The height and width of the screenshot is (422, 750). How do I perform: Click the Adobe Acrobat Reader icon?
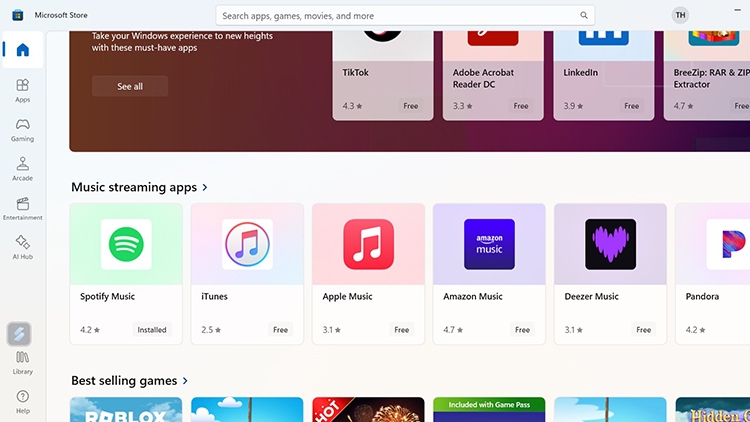point(493,38)
